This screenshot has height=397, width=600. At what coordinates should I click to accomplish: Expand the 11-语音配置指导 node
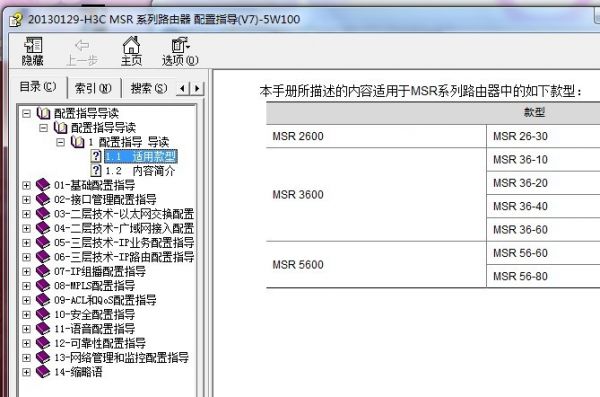(26, 329)
